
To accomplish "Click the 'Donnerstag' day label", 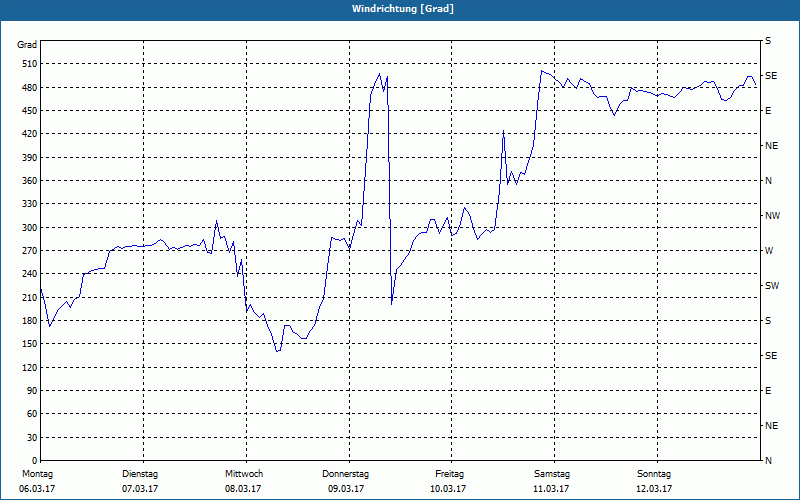I will click(x=345, y=474).
